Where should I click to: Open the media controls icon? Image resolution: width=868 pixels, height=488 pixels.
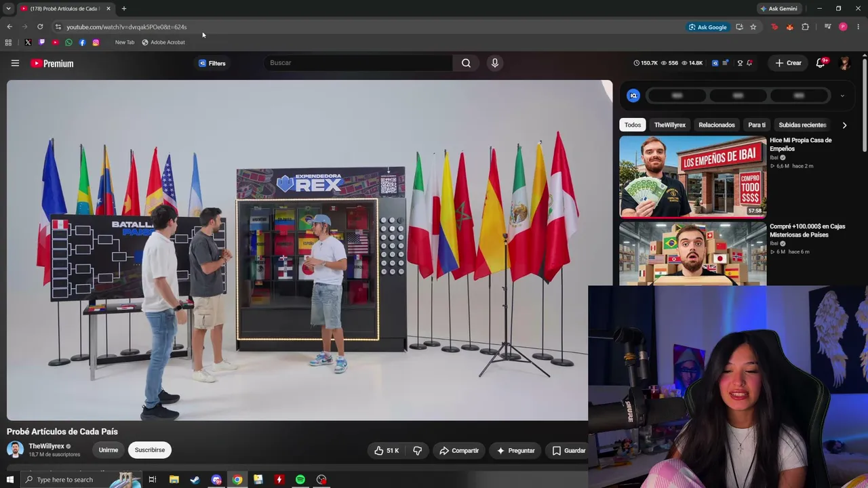827,27
